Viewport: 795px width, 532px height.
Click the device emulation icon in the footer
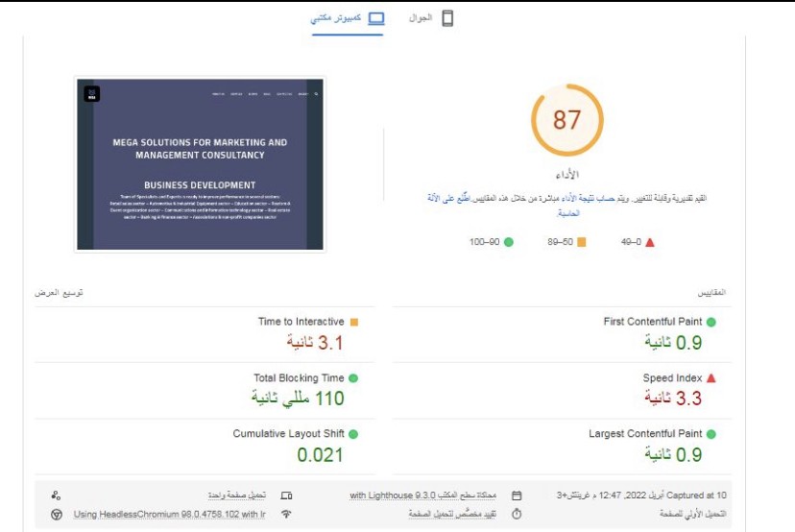coord(286,496)
